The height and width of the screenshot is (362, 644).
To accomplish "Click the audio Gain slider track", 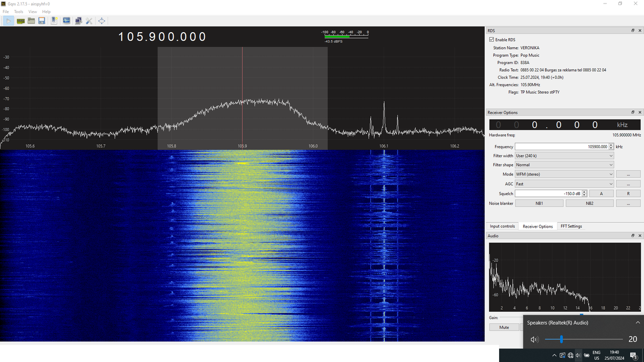I will click(512, 317).
